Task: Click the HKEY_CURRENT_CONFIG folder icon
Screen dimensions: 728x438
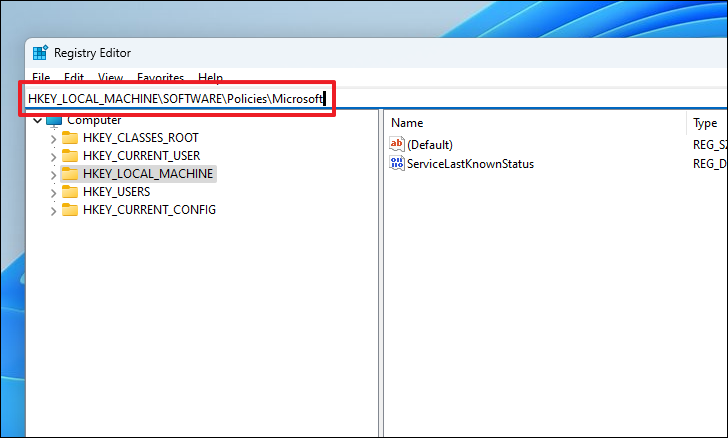Action: 70,210
